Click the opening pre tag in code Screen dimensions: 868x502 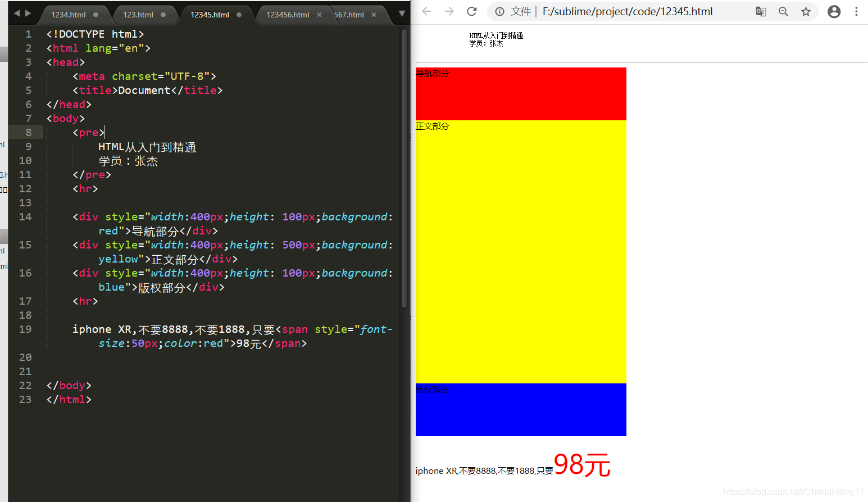coord(89,132)
